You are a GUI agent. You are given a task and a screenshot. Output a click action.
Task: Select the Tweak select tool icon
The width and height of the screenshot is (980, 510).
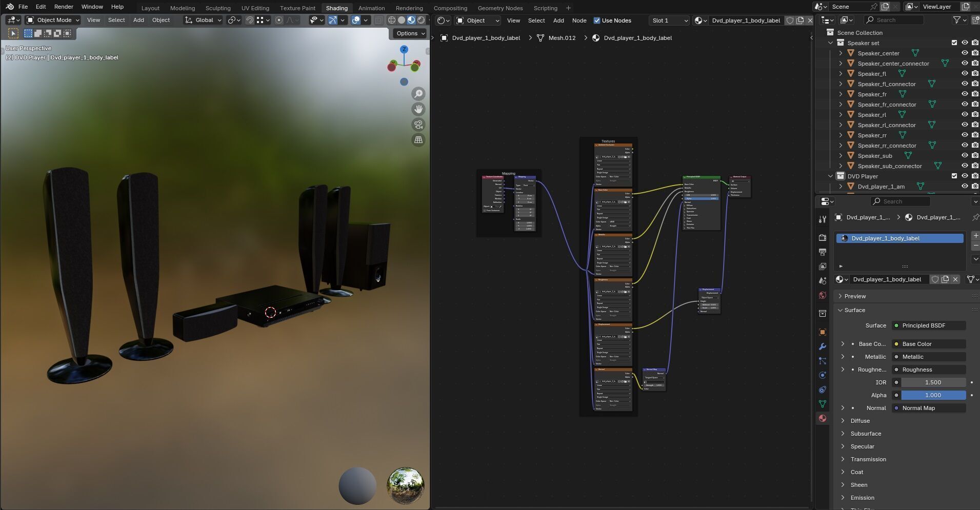click(13, 33)
